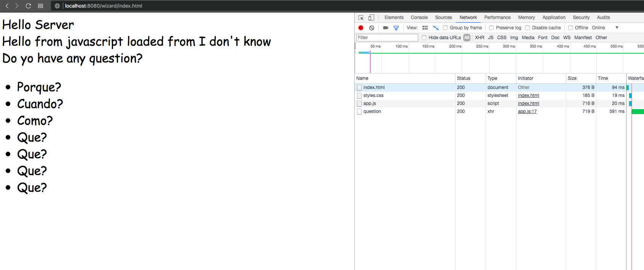Viewport: 644px width, 270px height.
Task: Filter requests by Doc type
Action: [x=555, y=38]
